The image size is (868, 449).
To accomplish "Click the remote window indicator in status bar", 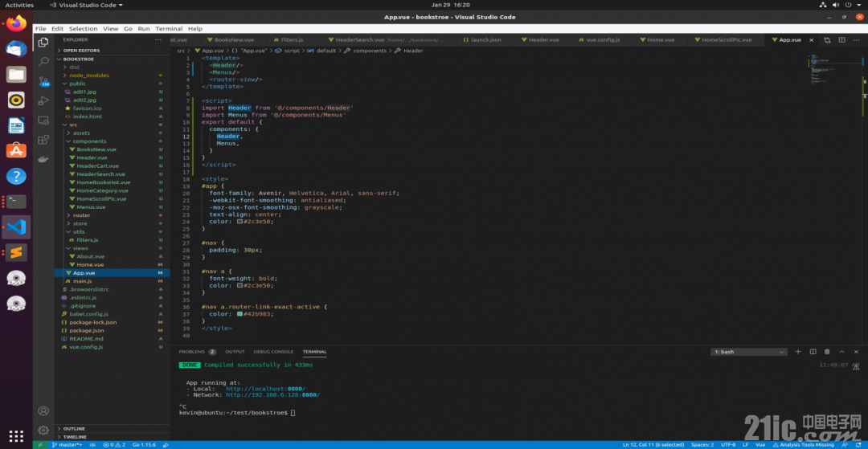I will (x=40, y=444).
